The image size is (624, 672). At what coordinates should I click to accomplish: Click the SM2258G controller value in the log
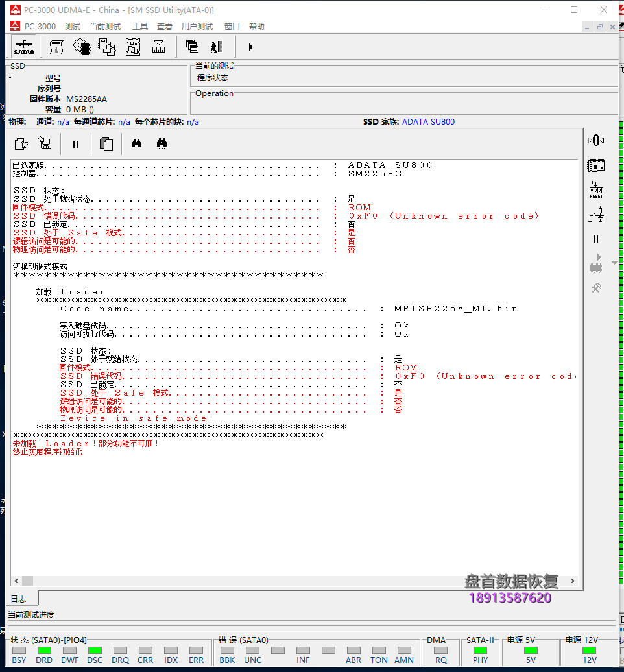pos(375,174)
